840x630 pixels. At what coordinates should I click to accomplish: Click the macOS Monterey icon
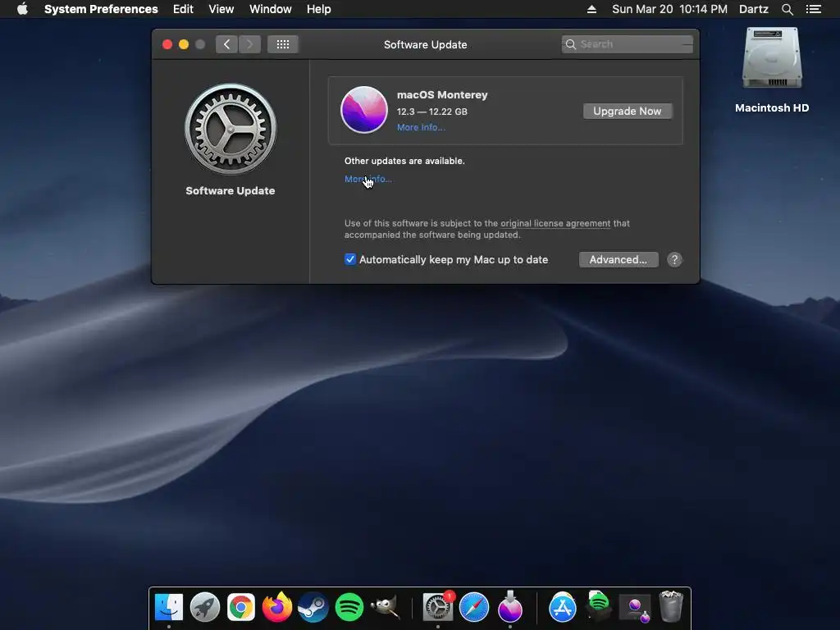pos(363,110)
